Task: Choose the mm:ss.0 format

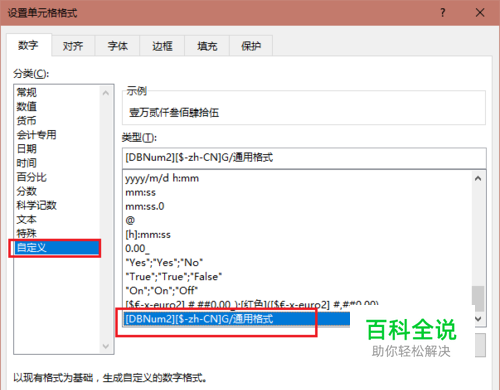Action: 145,206
